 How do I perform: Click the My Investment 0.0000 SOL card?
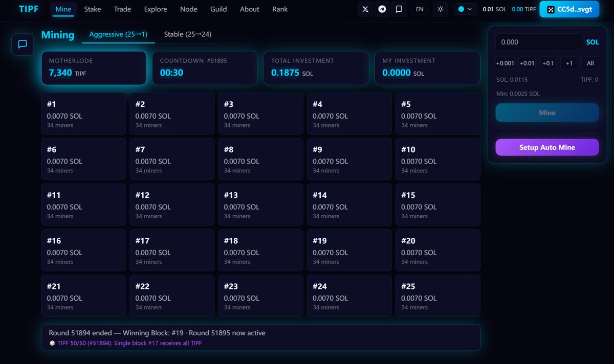[x=427, y=68]
